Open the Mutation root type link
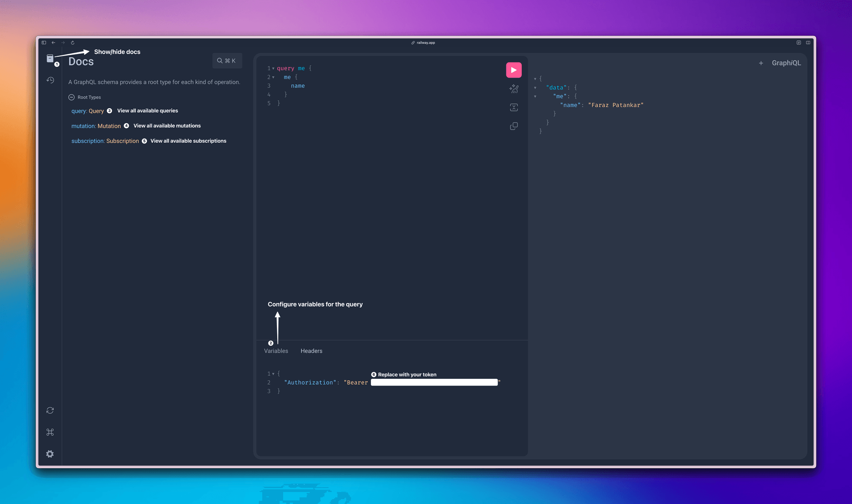Screen dimensions: 852x504 click(109, 126)
